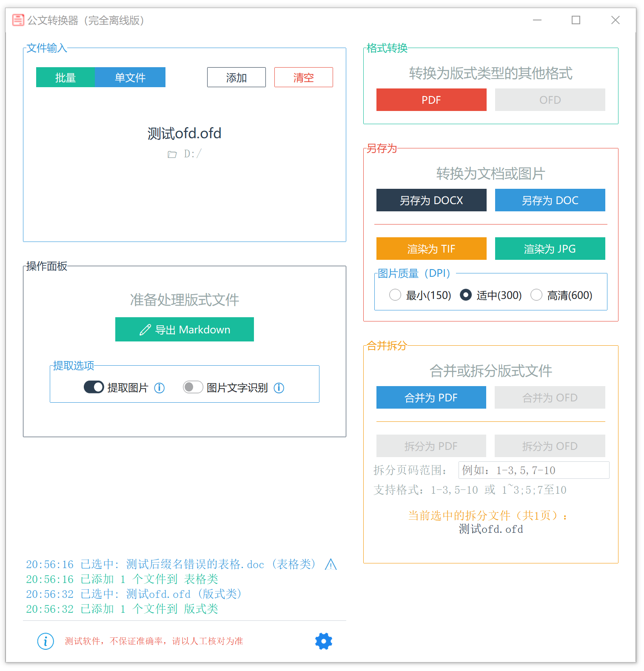Switch to the 单文件 mode tab

click(130, 77)
